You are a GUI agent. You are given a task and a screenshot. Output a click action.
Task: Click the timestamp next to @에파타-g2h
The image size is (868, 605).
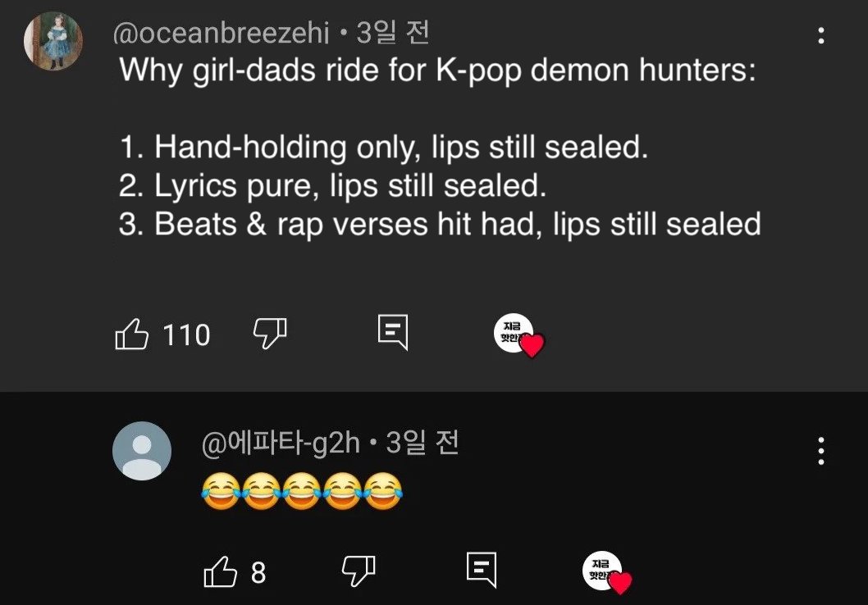(422, 444)
